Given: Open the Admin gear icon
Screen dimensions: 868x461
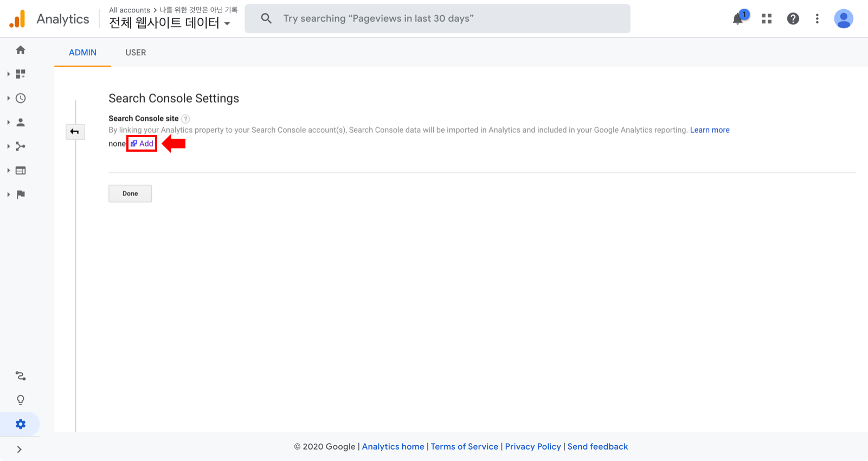Looking at the screenshot, I should (x=21, y=424).
